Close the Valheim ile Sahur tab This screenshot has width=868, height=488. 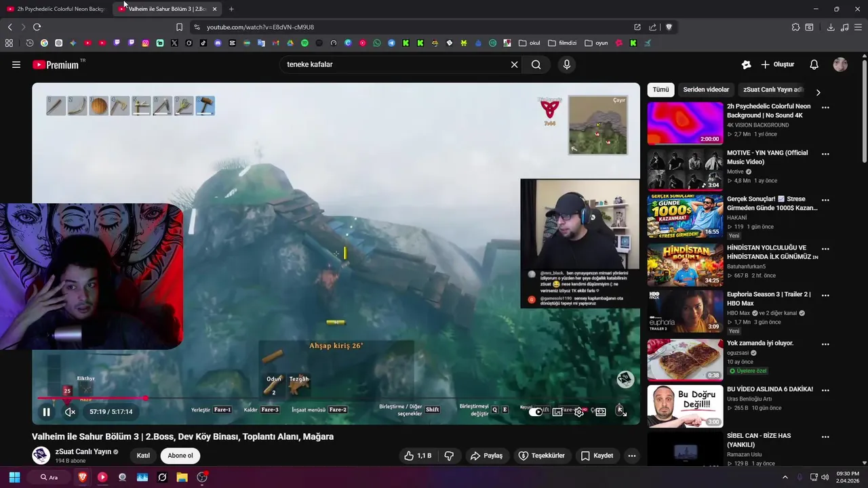[214, 9]
